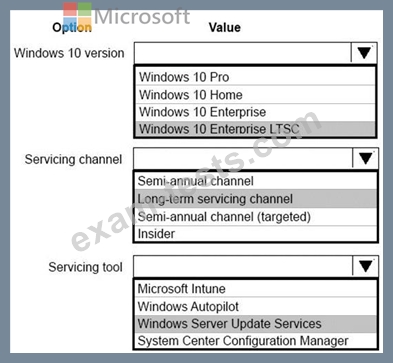Image resolution: width=393 pixels, height=363 pixels.
Task: Choose Windows Autopilot option
Action: coord(256,306)
